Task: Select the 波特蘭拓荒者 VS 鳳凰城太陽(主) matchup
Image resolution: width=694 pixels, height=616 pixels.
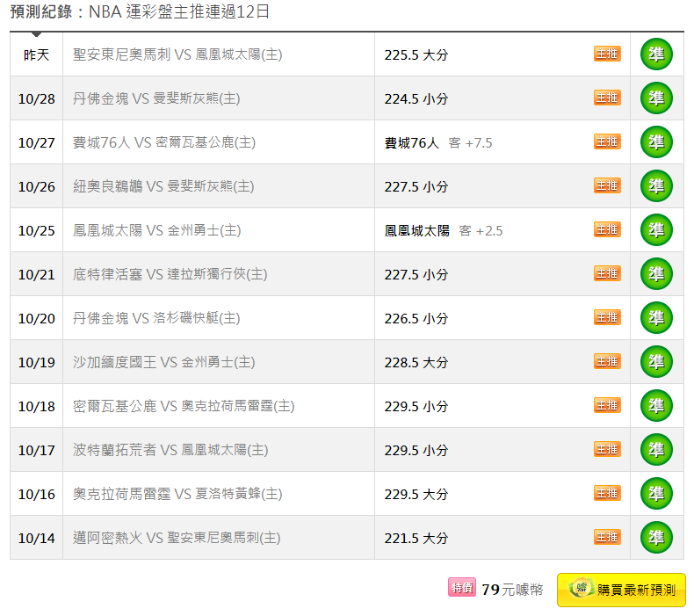Action: (170, 450)
